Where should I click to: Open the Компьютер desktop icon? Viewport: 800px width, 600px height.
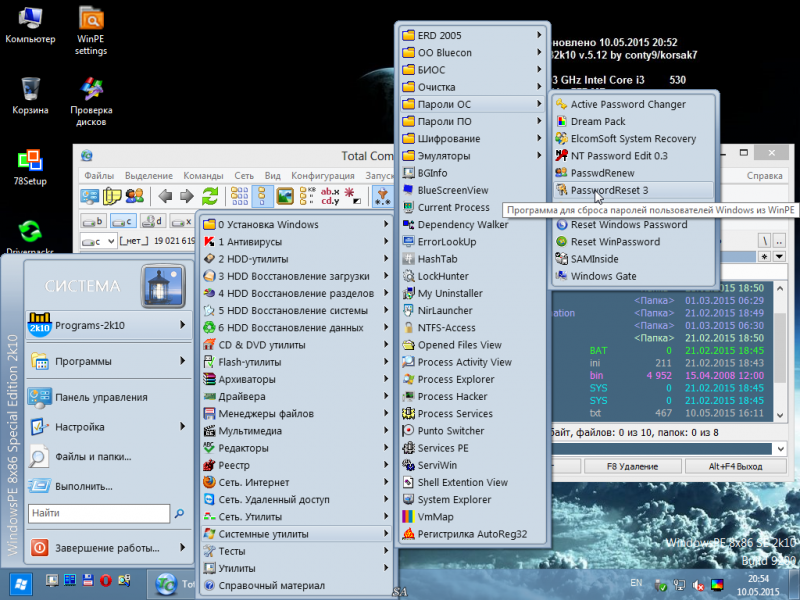30,25
